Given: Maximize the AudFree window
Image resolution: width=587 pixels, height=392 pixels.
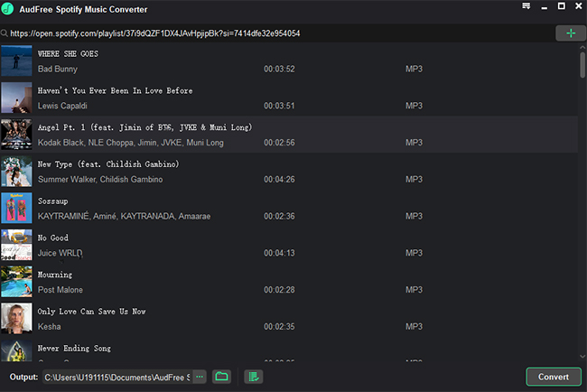Looking at the screenshot, I should click(561, 7).
